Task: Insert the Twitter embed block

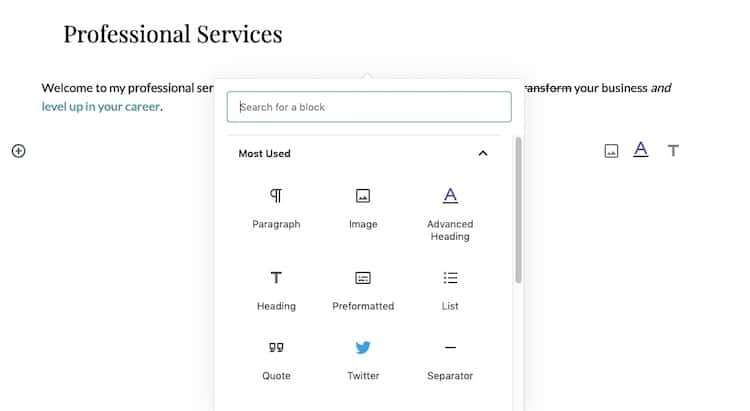Action: 363,361
